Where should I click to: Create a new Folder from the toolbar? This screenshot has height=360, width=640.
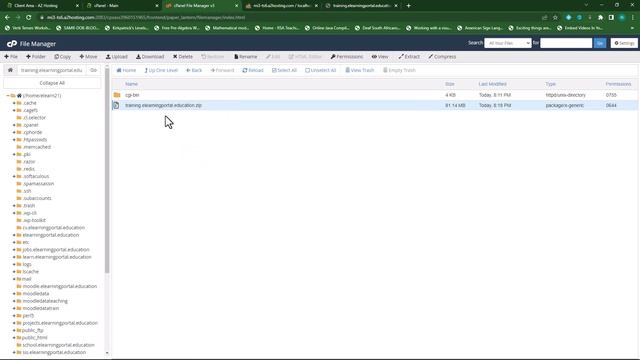36,57
